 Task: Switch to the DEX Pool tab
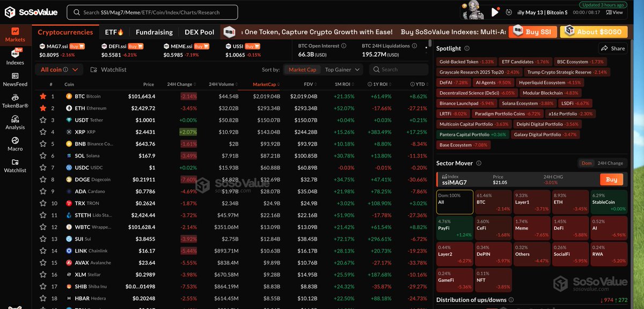pyautogui.click(x=199, y=32)
